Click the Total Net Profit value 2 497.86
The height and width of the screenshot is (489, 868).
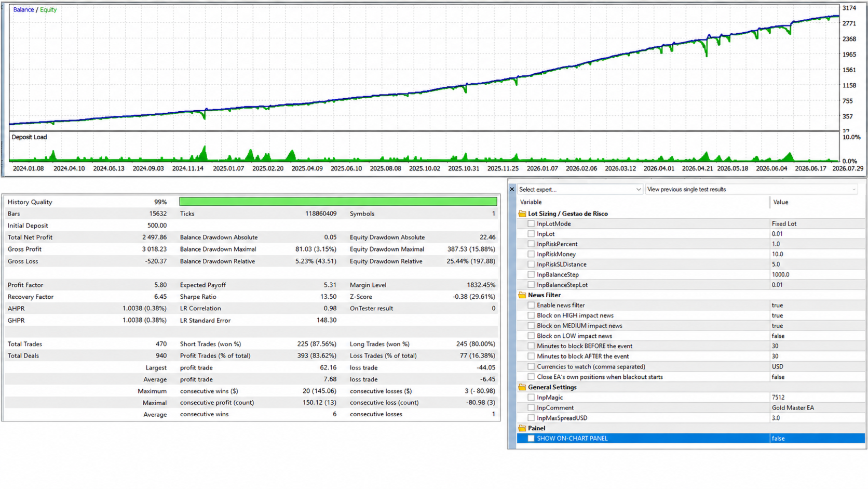[154, 237]
